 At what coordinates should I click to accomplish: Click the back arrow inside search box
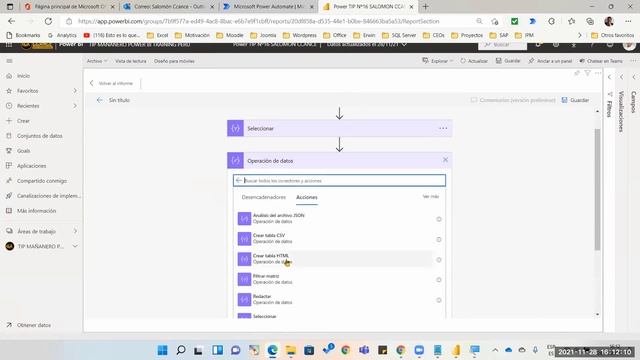coord(239,180)
